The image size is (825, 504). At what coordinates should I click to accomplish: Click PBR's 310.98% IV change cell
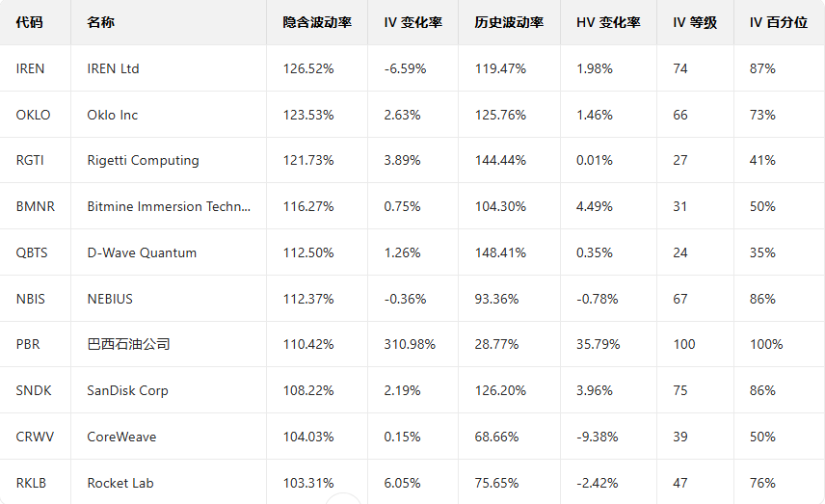click(410, 344)
